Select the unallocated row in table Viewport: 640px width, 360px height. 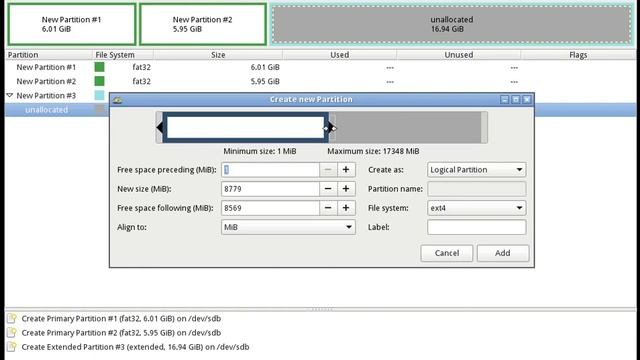[57, 110]
